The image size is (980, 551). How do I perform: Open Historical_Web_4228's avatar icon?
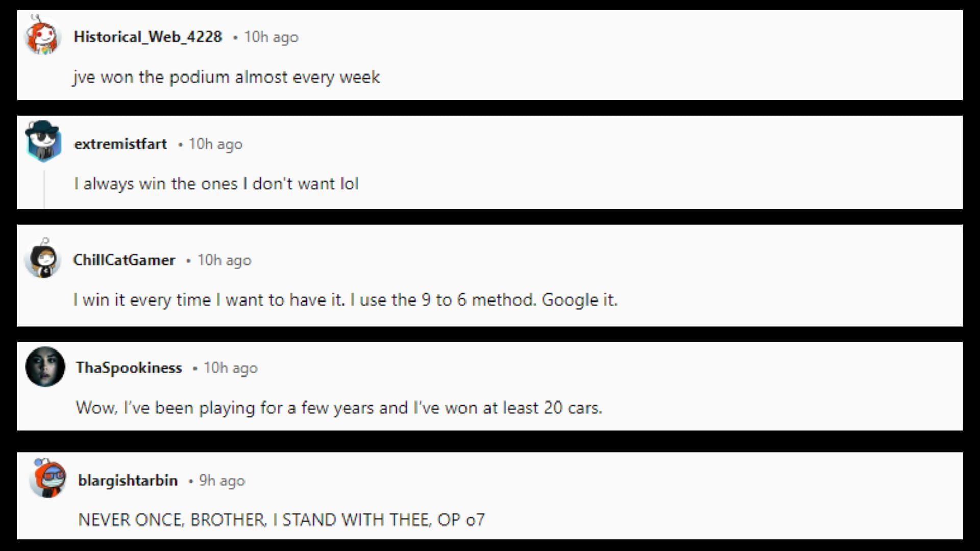point(43,35)
